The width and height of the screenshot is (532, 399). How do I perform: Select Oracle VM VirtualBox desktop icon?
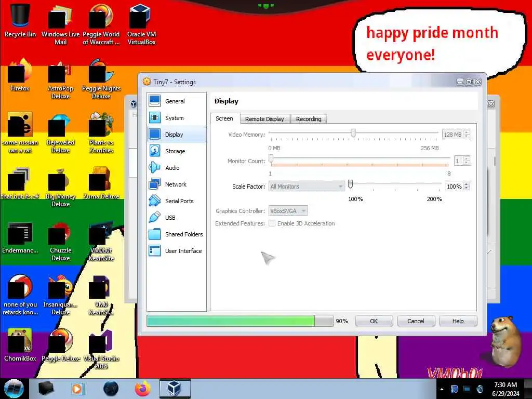tap(141, 24)
